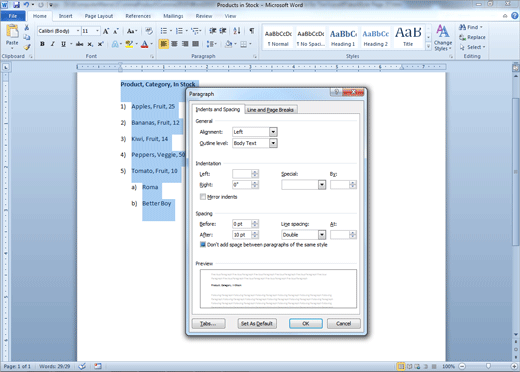Click Align Text Left icon
The image size is (520, 372).
[x=163, y=44]
